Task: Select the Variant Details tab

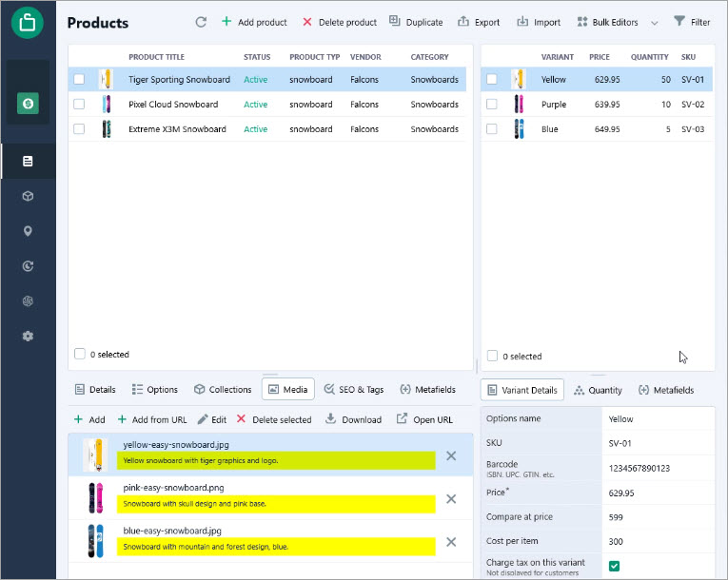Action: pyautogui.click(x=522, y=390)
